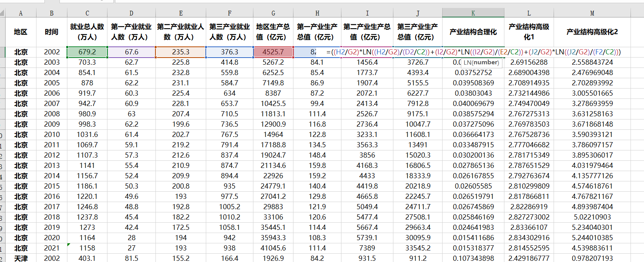Click cell with value 1456.4
This screenshot has height=262, width=644.
[367, 62]
